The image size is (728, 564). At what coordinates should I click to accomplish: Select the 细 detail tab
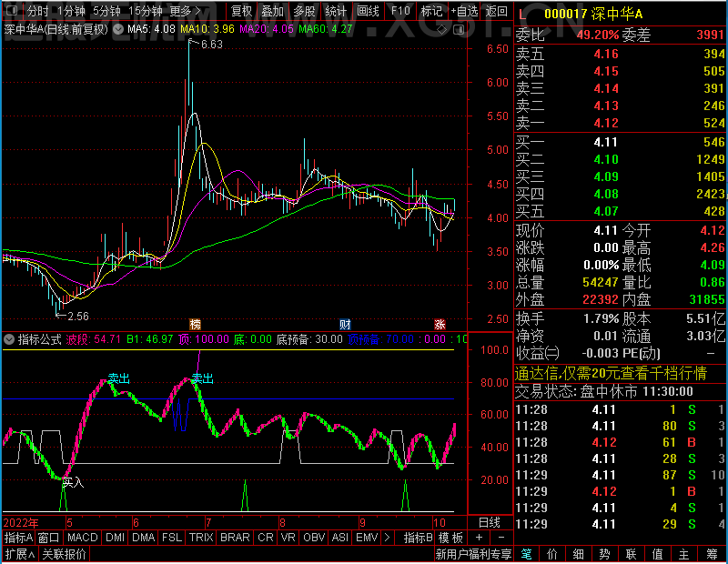tap(579, 554)
